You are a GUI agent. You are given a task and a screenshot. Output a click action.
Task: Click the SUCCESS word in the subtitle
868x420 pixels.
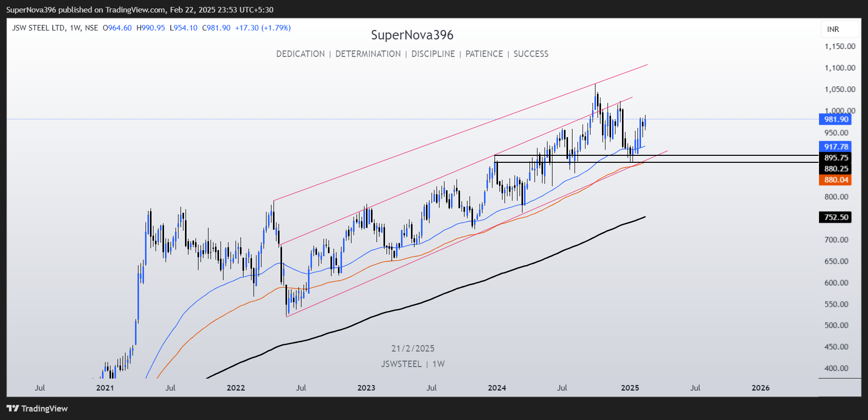[531, 54]
